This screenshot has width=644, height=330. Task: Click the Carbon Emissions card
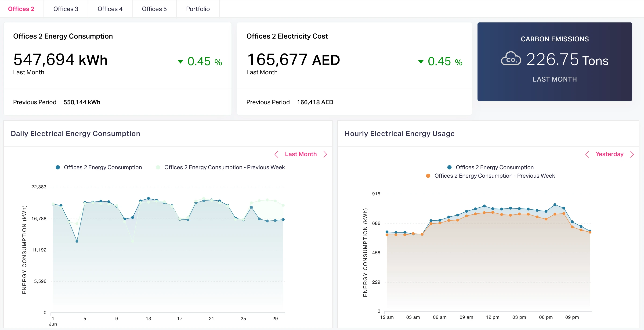[x=554, y=61]
